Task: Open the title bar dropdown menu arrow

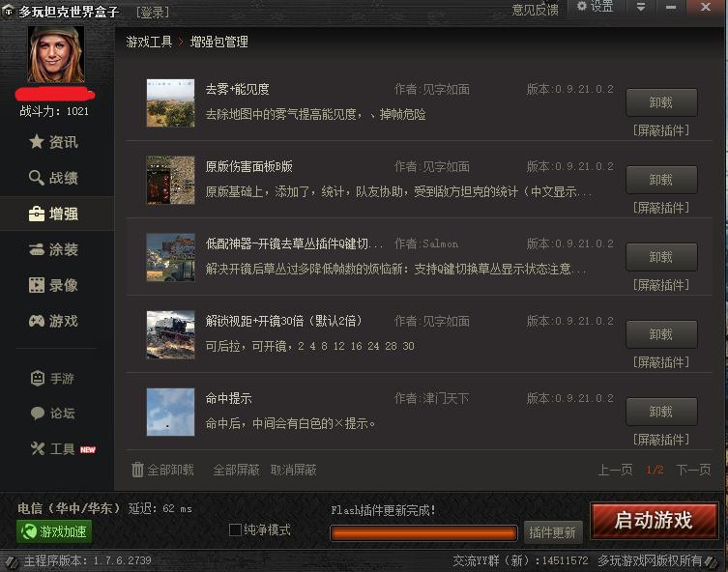Action: [x=641, y=7]
